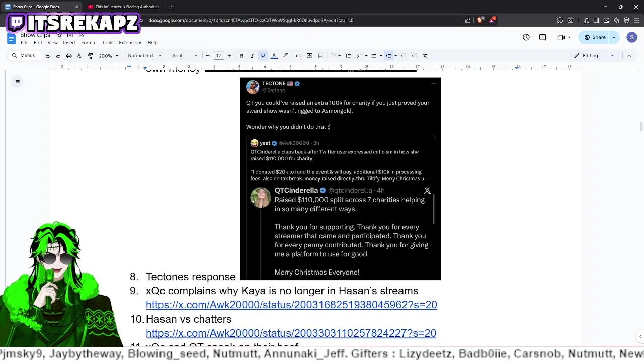Star the Show Clips document
Viewport: 644px width, 362px height.
tap(59, 35)
